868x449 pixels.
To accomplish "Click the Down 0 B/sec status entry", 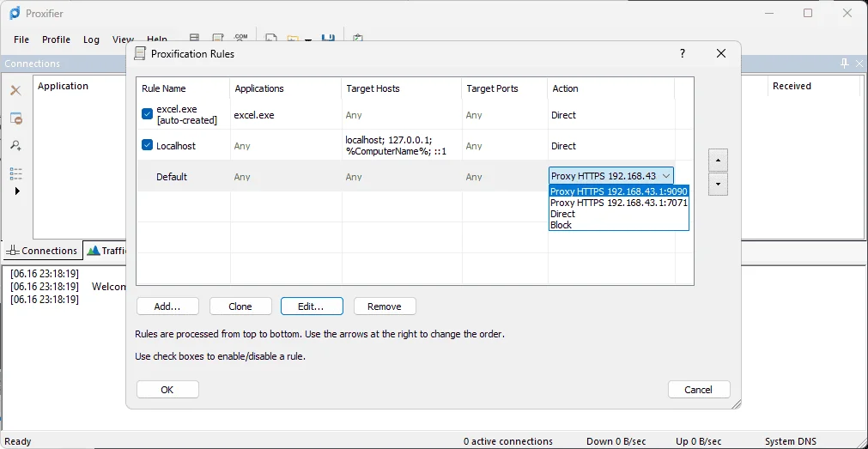I will (x=615, y=441).
